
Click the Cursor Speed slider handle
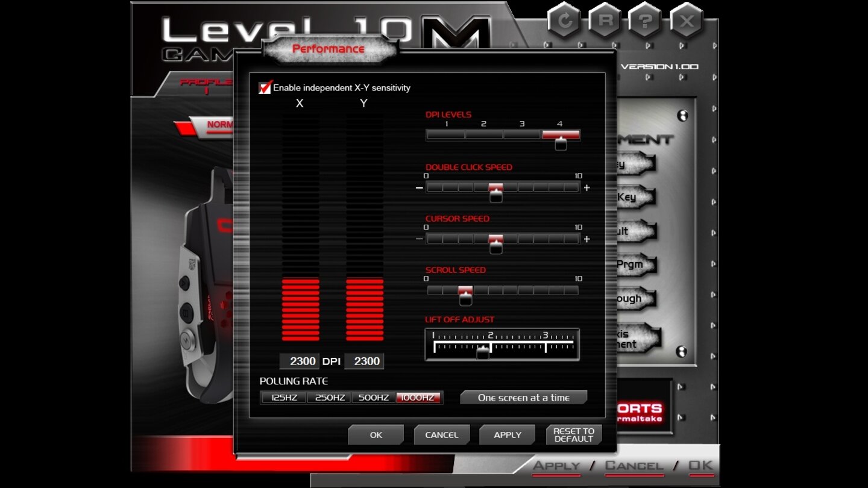pyautogui.click(x=496, y=246)
